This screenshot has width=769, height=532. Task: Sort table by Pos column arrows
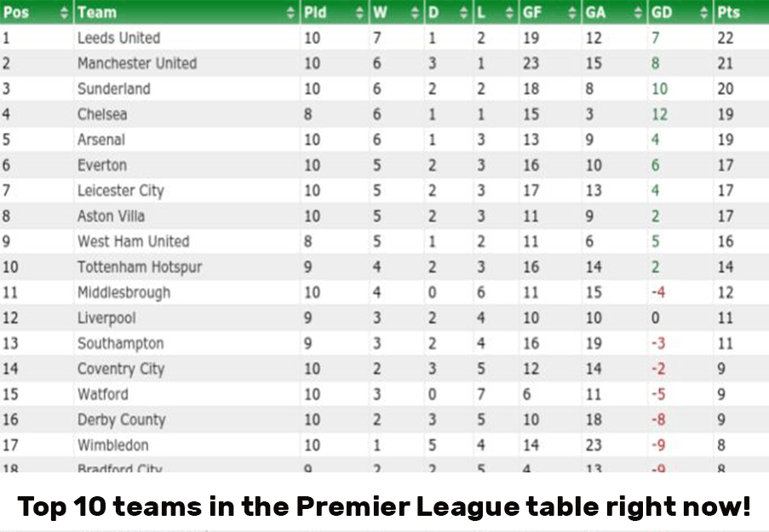tap(64, 12)
